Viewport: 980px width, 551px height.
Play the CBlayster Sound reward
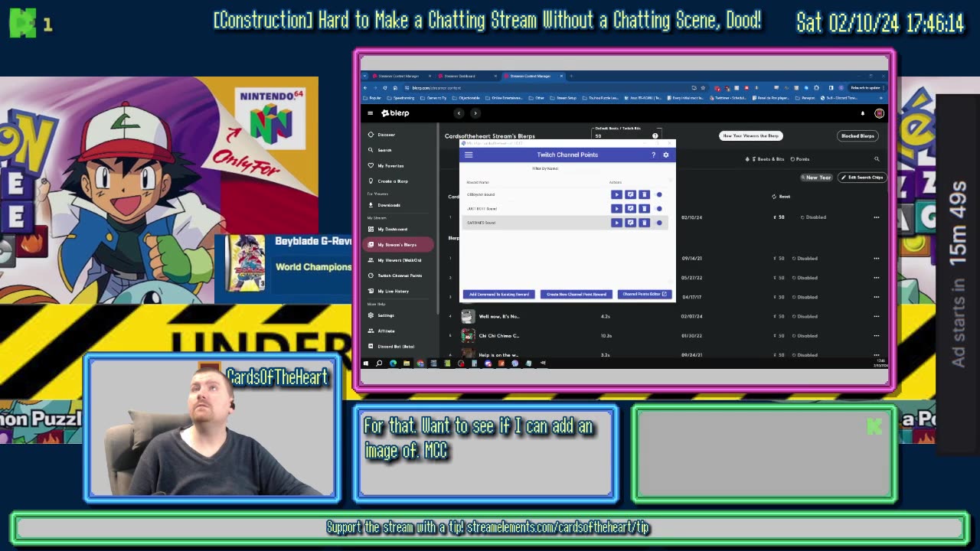[616, 194]
